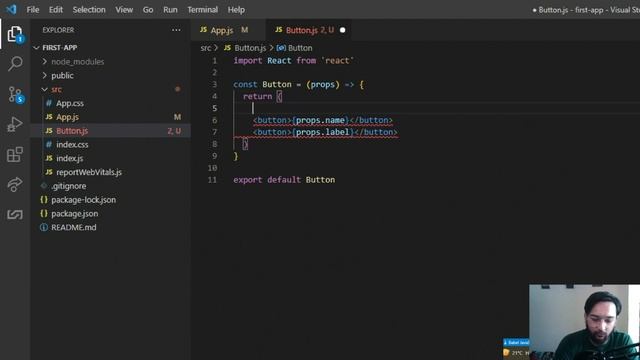Click the VS Code logo icon

pos(11,9)
